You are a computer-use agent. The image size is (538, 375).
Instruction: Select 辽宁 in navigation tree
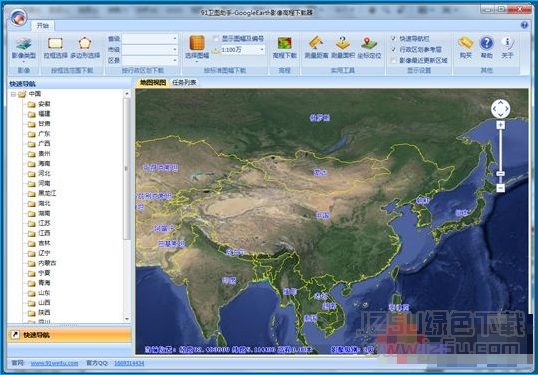coord(44,253)
